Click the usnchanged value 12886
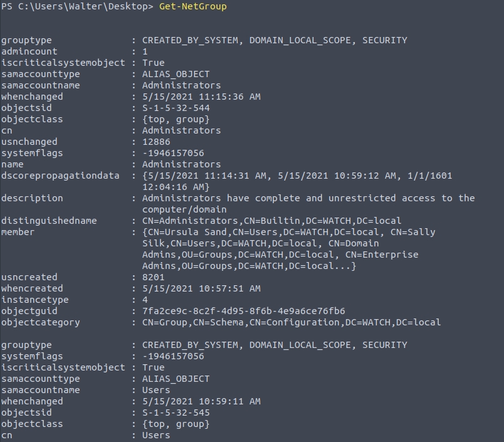Screen dimensions: 504x442 point(156,142)
